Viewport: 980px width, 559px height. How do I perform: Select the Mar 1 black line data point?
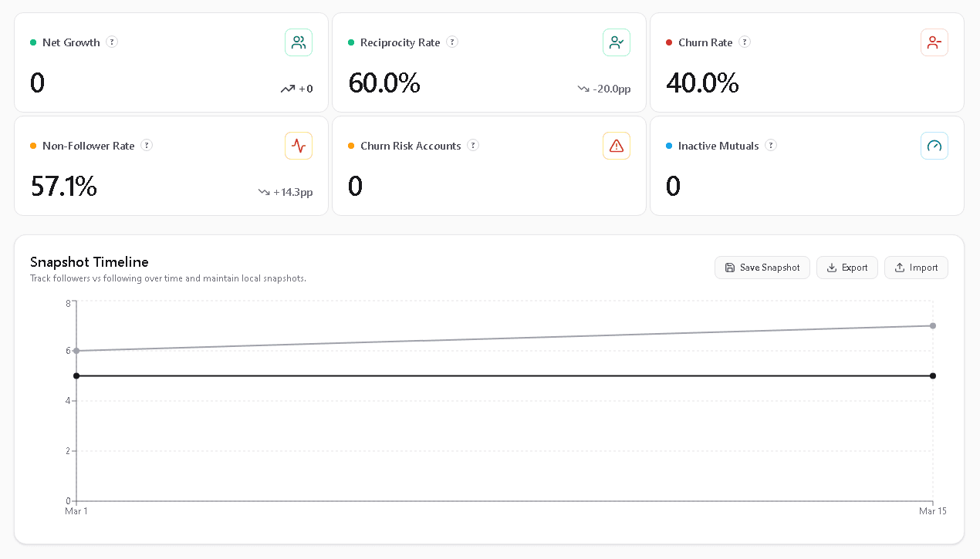pyautogui.click(x=76, y=375)
